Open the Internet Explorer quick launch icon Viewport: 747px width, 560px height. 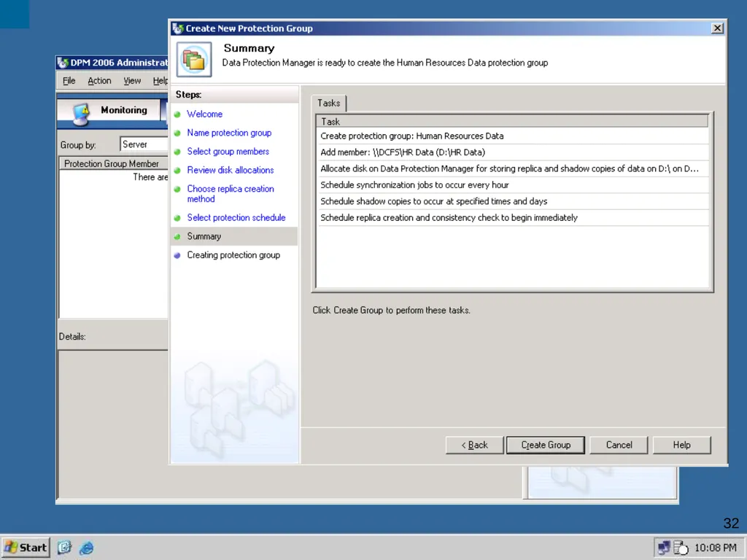click(x=87, y=548)
